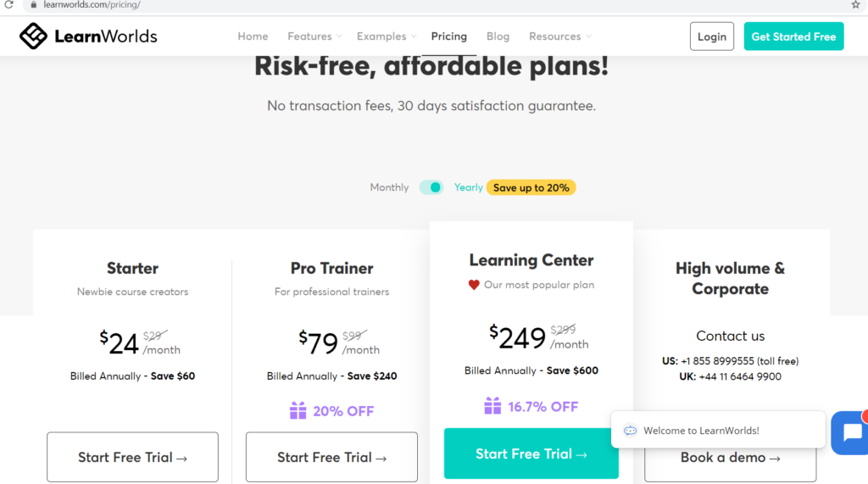Go to the Home navigation item
Screen dimensions: 868x484
[x=253, y=36]
